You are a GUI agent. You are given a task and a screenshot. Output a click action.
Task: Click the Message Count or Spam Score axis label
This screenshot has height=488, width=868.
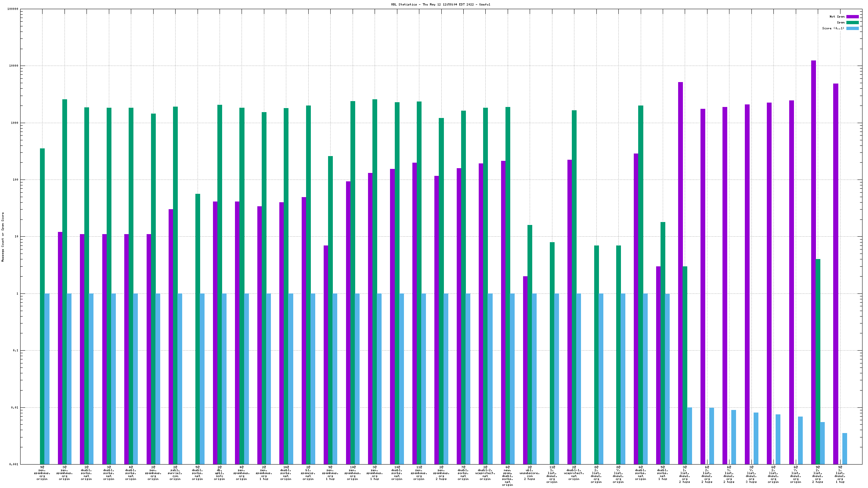pos(3,237)
